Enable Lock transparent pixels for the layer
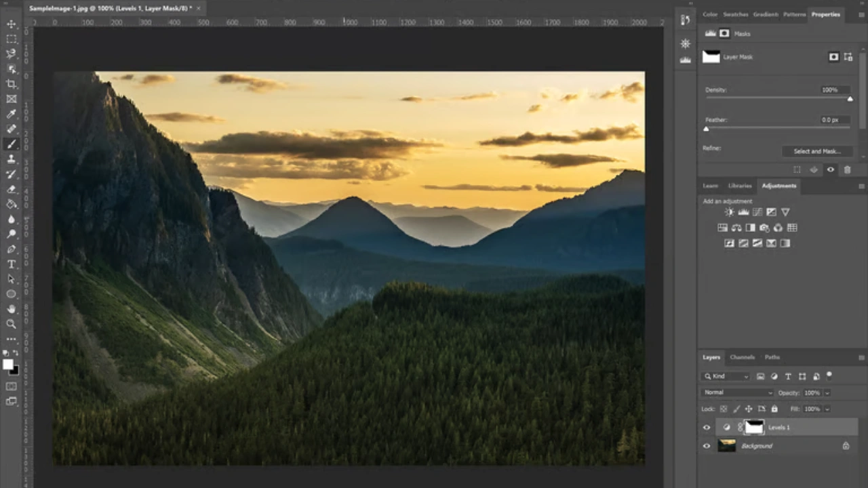 coord(723,409)
